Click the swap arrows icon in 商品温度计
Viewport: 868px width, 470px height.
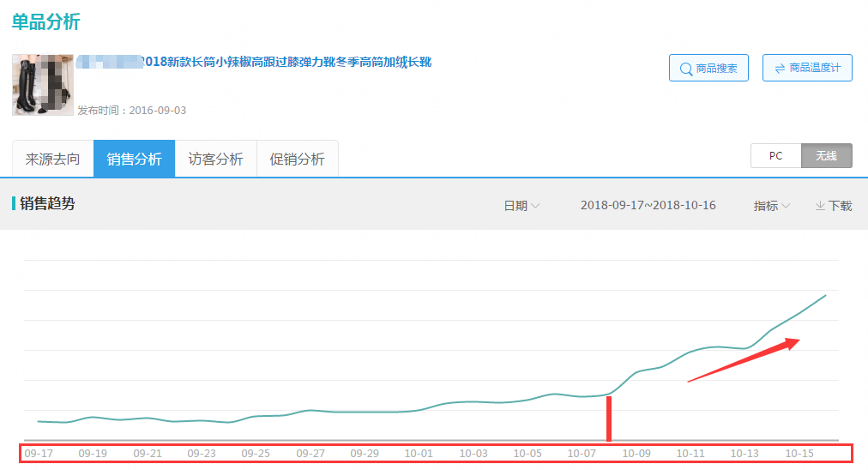tap(780, 69)
